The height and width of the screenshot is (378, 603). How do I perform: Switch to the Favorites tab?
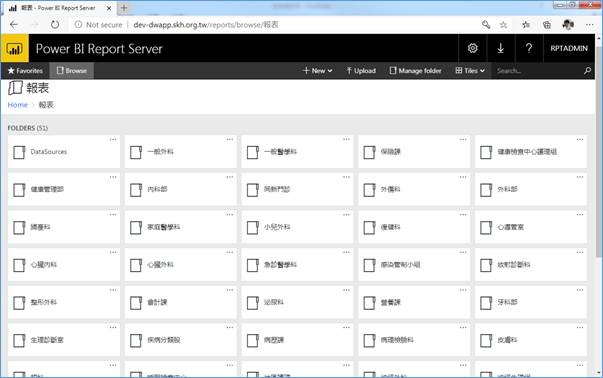[x=25, y=71]
